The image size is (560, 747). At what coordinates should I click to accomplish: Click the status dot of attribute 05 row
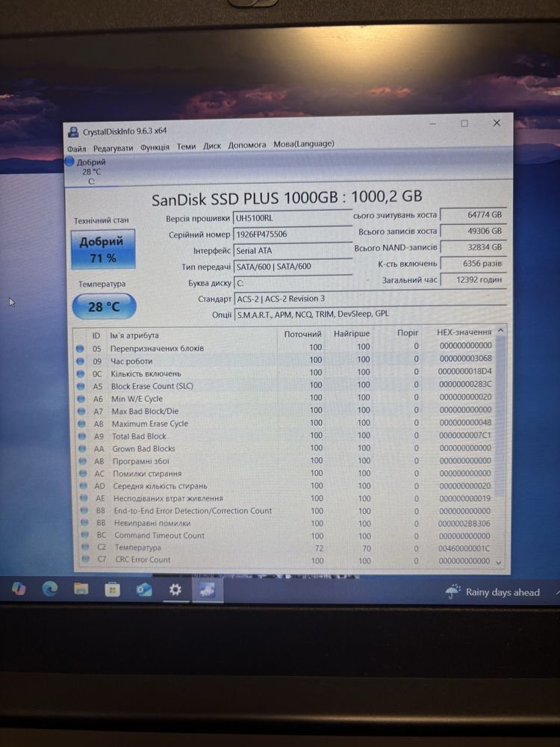80,349
